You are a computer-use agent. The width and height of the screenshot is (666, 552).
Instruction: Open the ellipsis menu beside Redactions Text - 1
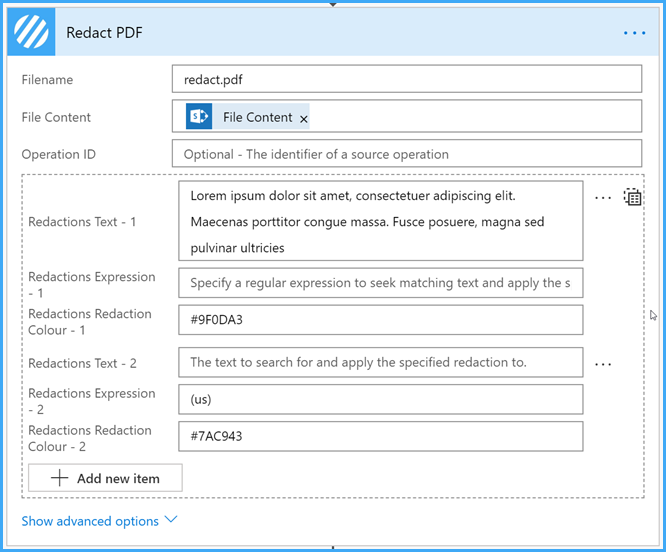click(603, 197)
